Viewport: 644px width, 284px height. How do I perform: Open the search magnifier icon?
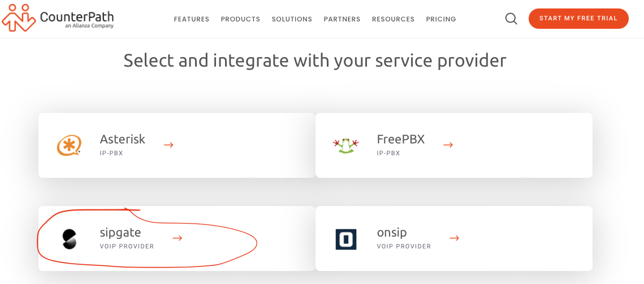[511, 19]
